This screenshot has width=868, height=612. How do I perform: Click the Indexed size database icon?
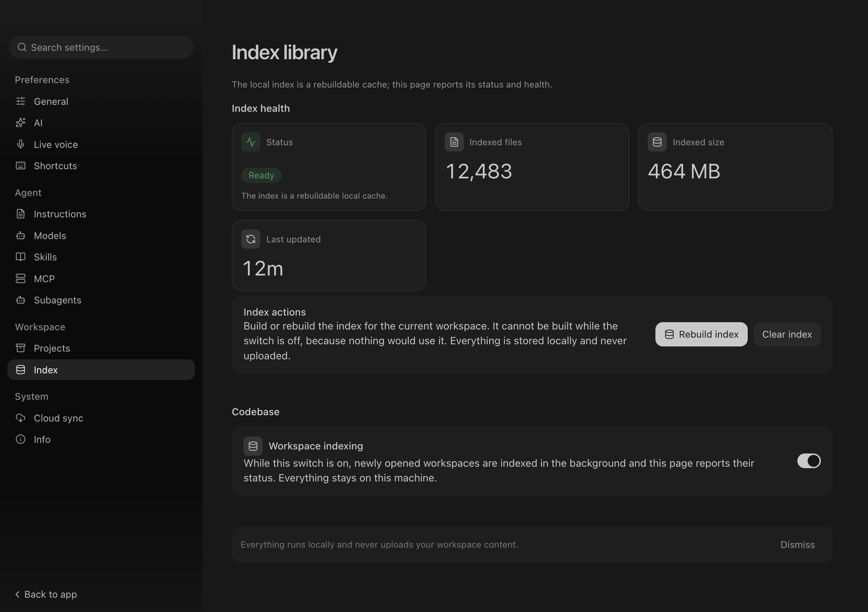[657, 142]
